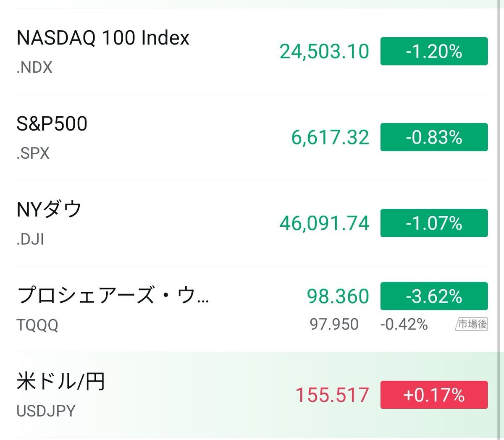The width and height of the screenshot is (504, 440).
Task: Open the プロシェアーズ TQQQ row
Action: pyautogui.click(x=113, y=296)
